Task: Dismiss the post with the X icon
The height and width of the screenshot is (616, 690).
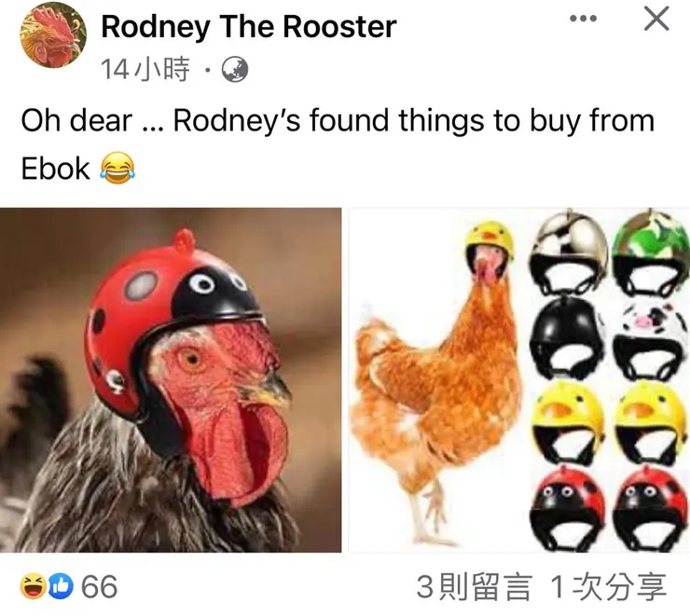Action: (656, 19)
